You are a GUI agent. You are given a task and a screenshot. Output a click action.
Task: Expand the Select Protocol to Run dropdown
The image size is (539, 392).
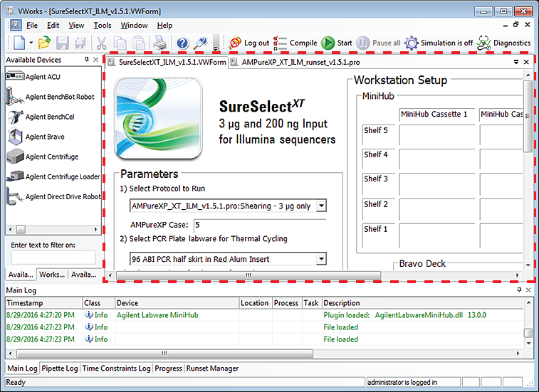pos(320,206)
